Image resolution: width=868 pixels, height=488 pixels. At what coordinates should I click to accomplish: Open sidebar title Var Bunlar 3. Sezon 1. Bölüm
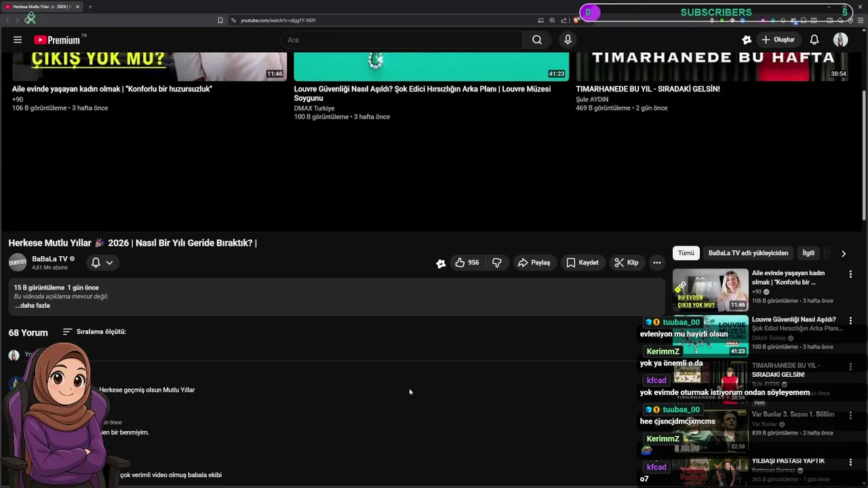[x=793, y=414]
